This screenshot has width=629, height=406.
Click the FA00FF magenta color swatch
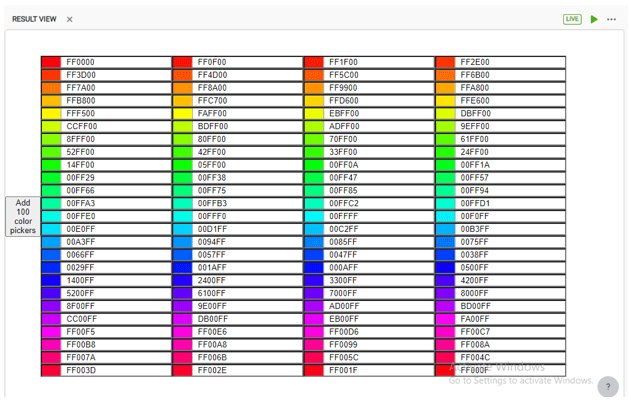click(x=445, y=319)
